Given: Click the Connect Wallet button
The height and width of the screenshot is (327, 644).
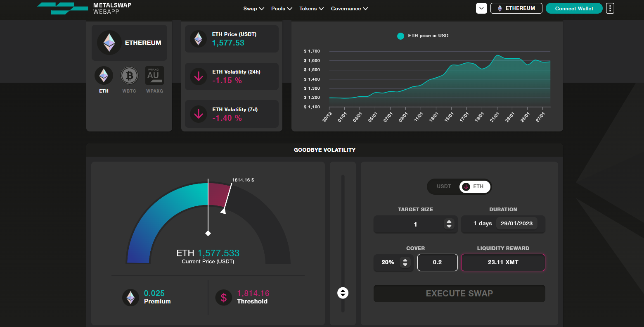Looking at the screenshot, I should 574,8.
